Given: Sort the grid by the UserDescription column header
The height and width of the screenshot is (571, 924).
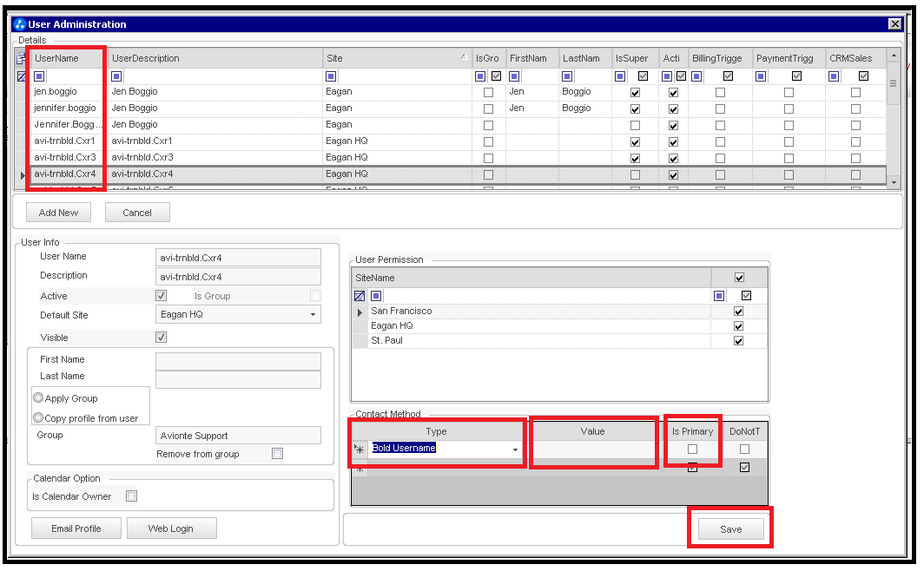Looking at the screenshot, I should click(214, 58).
